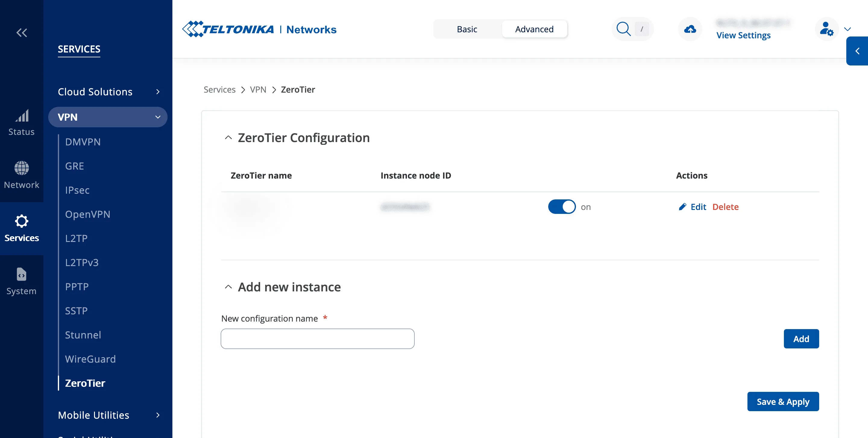Open the Network globe icon
Screen dimensions: 868x438
point(22,168)
